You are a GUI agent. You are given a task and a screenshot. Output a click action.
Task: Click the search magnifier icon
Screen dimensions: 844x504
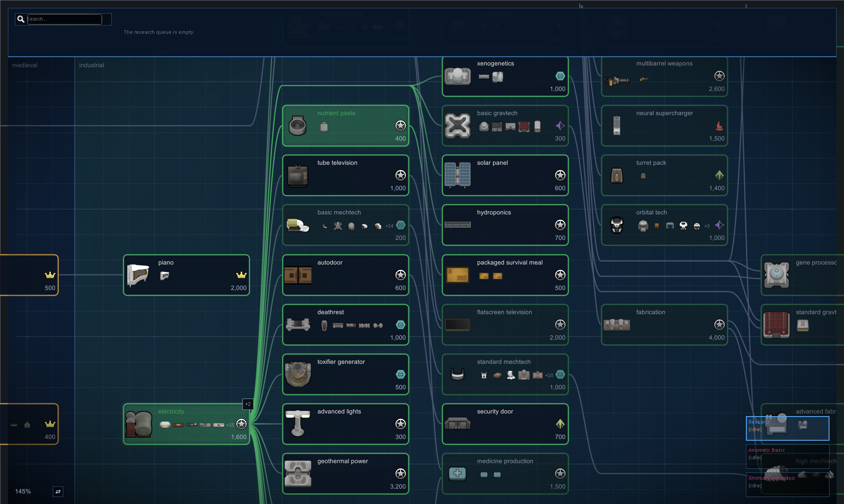point(21,19)
